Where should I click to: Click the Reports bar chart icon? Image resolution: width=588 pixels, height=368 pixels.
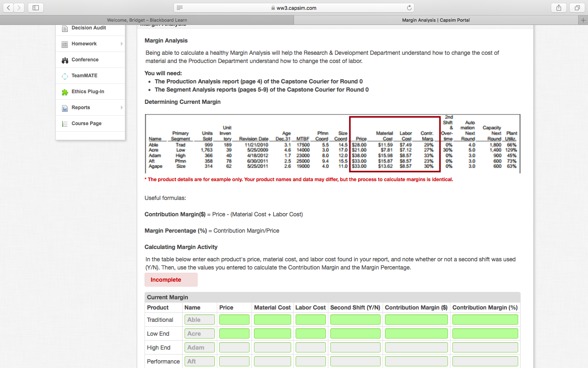(65, 108)
